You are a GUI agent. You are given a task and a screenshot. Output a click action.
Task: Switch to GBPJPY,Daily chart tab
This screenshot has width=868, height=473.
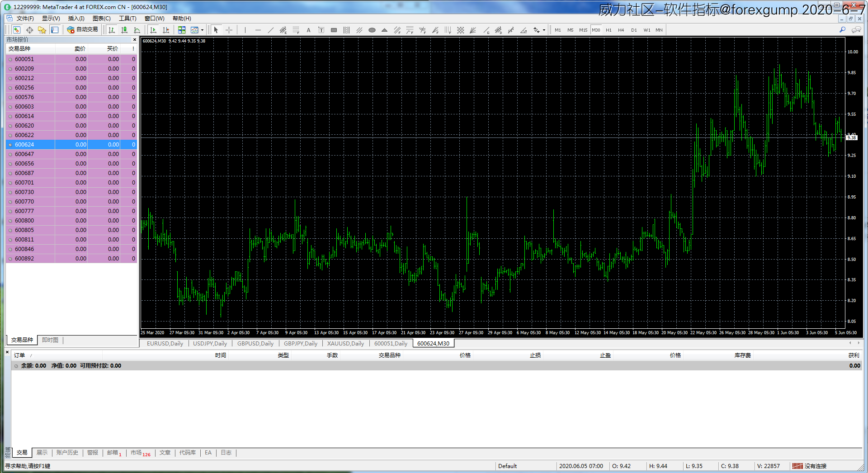pyautogui.click(x=301, y=343)
